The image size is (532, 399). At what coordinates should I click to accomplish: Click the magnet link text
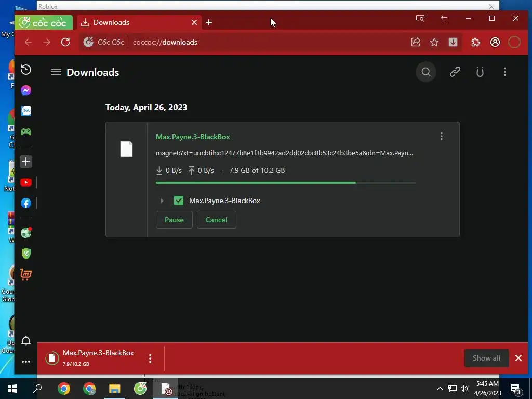click(284, 153)
